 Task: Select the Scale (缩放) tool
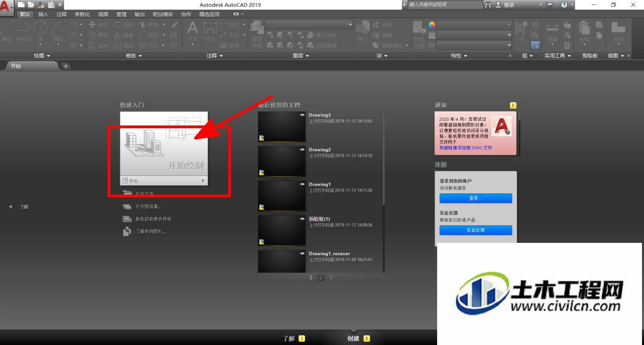tap(123, 45)
